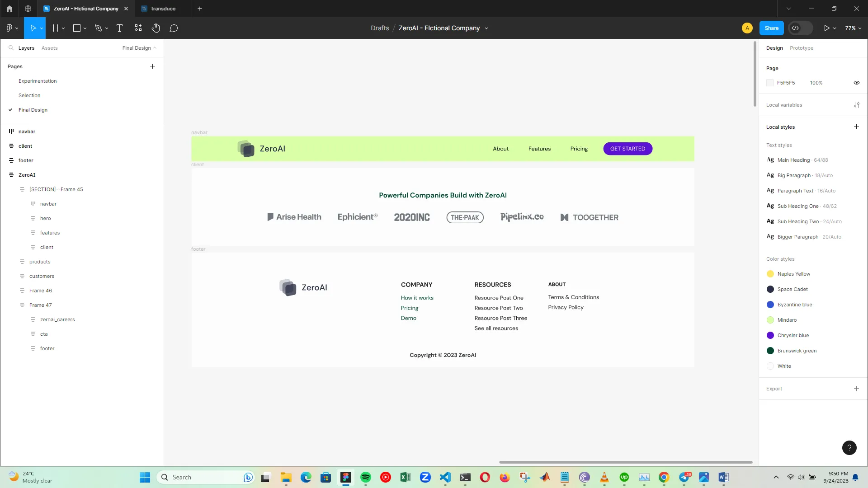
Task: Add a new page with plus icon
Action: (152, 66)
